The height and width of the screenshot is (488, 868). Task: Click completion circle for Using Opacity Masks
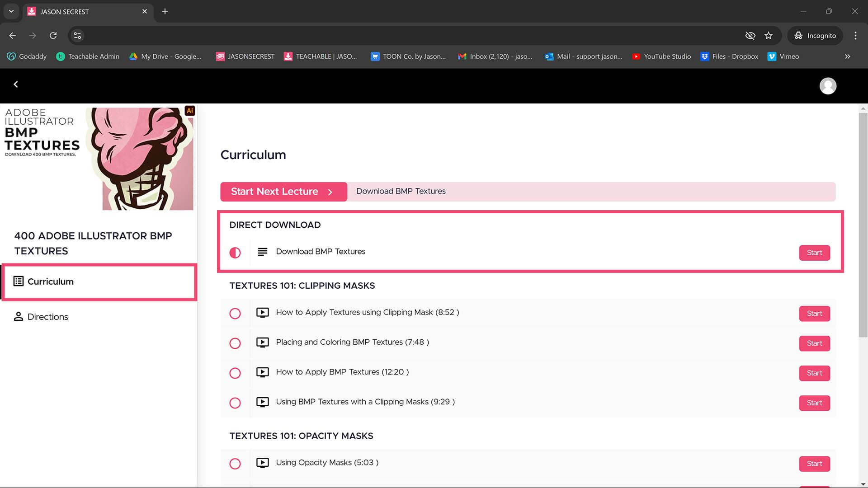[x=235, y=464]
